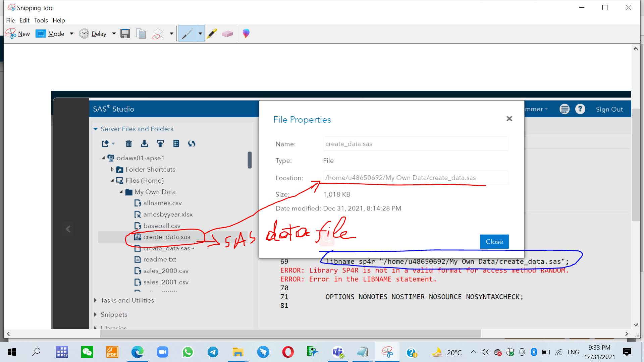Open the Send Snip dropdown arrow

(x=171, y=34)
